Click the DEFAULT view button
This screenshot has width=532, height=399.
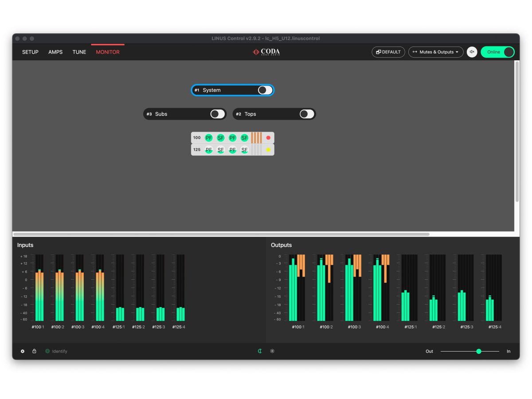pyautogui.click(x=388, y=52)
